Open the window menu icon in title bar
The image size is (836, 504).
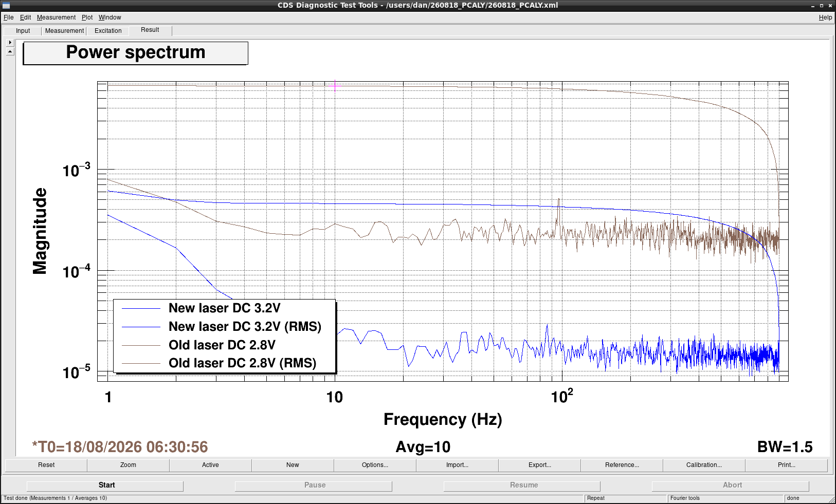pyautogui.click(x=6, y=5)
